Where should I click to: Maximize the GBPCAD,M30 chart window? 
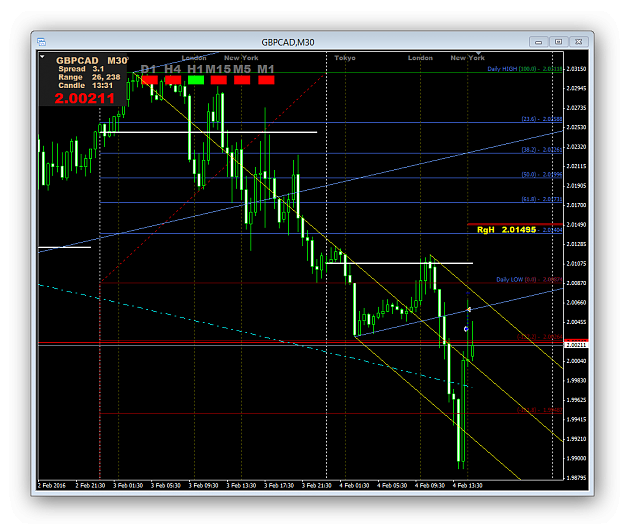[558, 42]
